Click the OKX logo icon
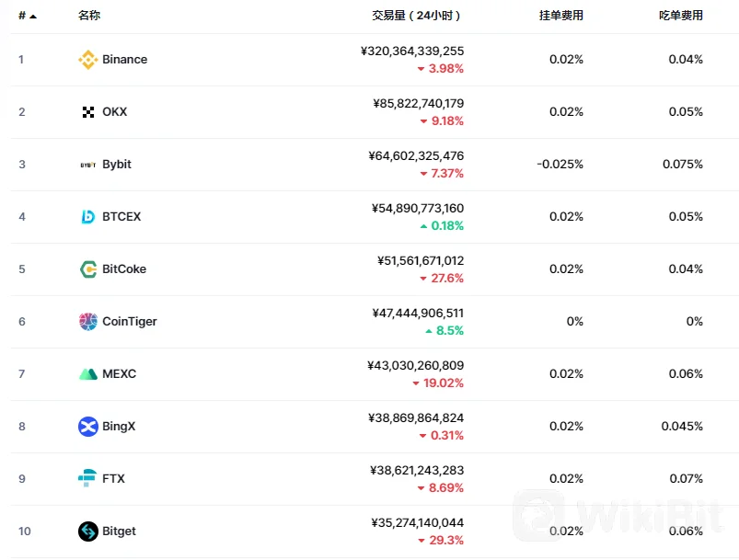Image resolution: width=739 pixels, height=560 pixels. (x=87, y=112)
